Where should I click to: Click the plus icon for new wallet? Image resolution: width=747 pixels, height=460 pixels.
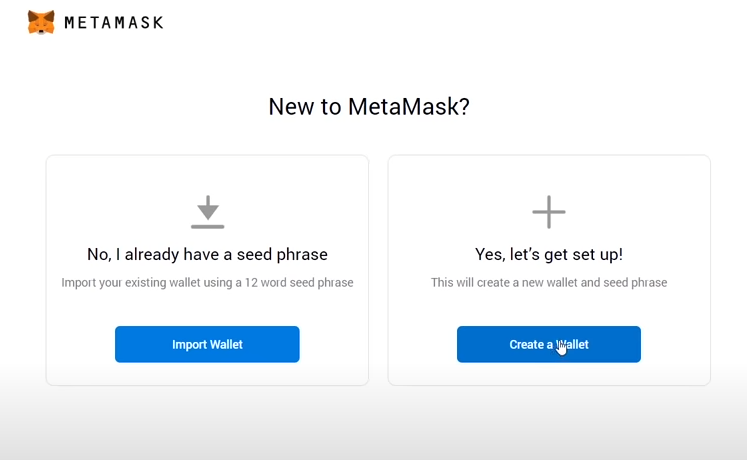[549, 212]
